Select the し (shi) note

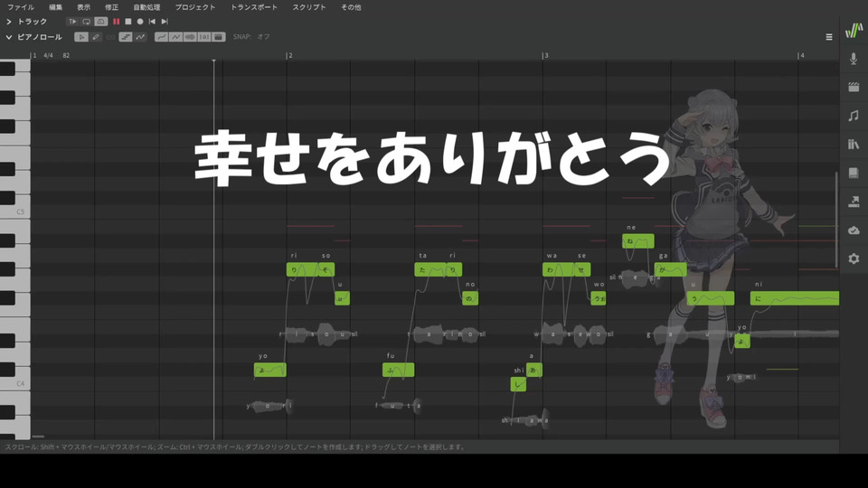pyautogui.click(x=518, y=384)
